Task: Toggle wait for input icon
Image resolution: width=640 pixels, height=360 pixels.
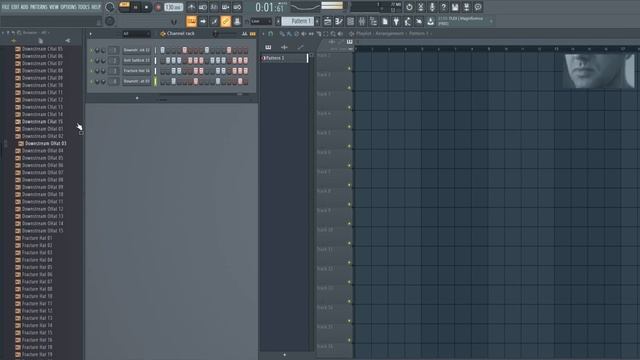Action: tap(203, 7)
